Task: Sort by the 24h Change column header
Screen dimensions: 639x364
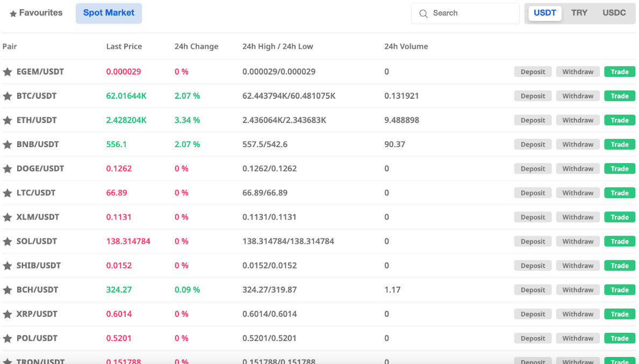Action: tap(196, 47)
